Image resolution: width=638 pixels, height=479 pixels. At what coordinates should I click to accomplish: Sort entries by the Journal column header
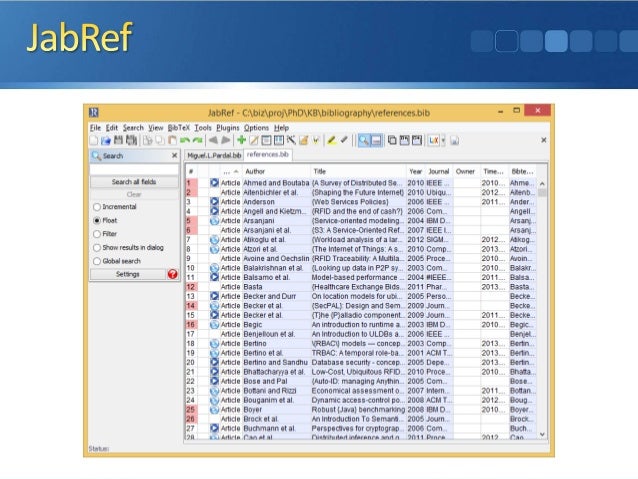pyautogui.click(x=439, y=172)
